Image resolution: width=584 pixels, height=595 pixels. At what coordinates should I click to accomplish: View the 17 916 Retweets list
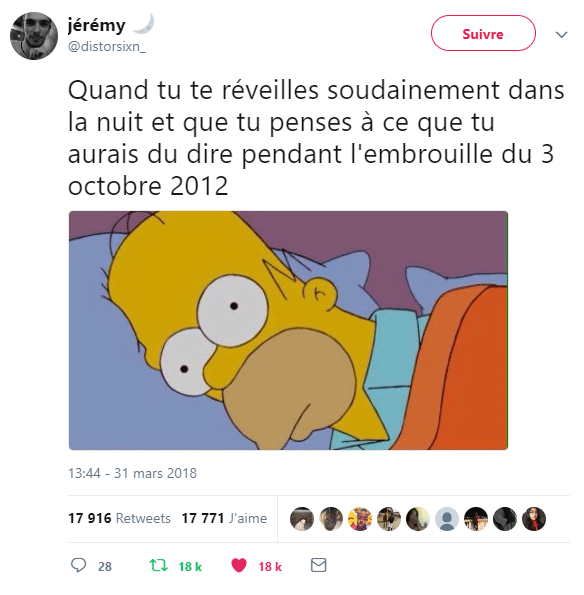119,518
